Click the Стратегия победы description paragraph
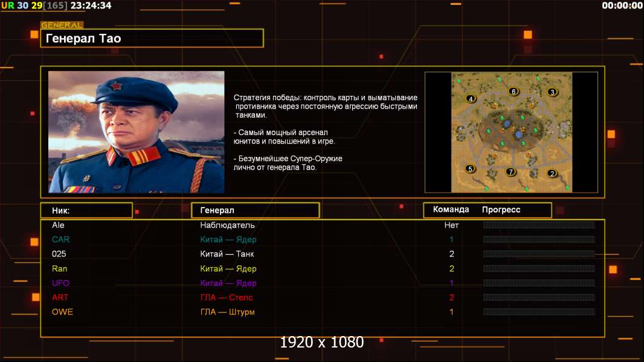Viewport: 644px width, 362px height. (x=326, y=106)
